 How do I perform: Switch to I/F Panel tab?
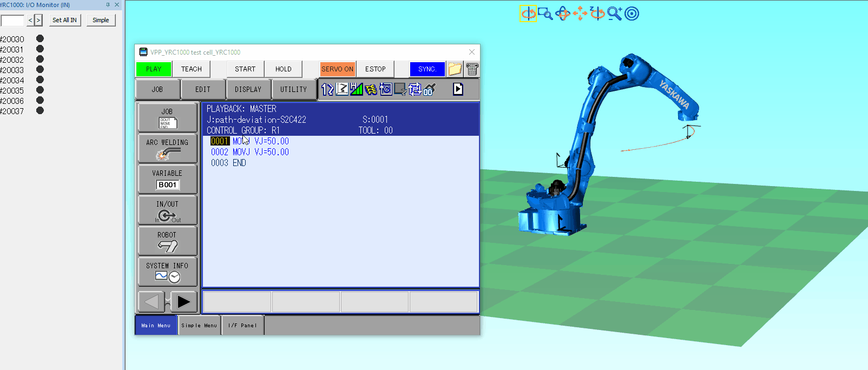[242, 326]
